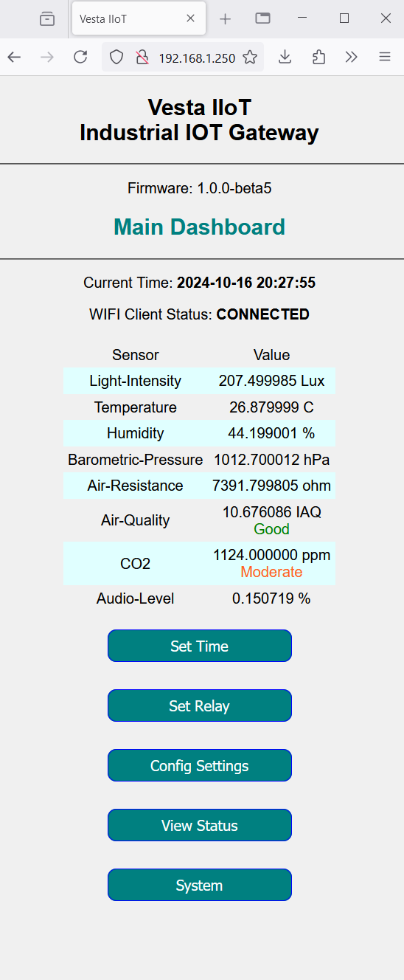404x980 pixels.
Task: Click the recent tabs history icon
Action: (47, 18)
